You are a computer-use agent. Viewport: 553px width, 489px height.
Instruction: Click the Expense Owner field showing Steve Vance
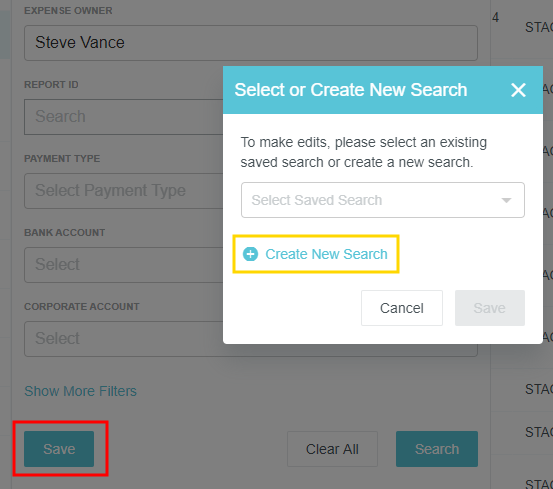(251, 43)
